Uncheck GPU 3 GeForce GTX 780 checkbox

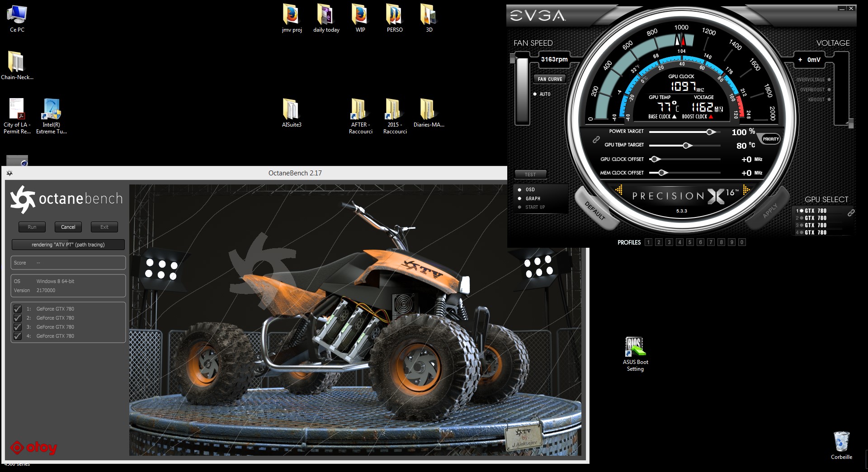[18, 327]
